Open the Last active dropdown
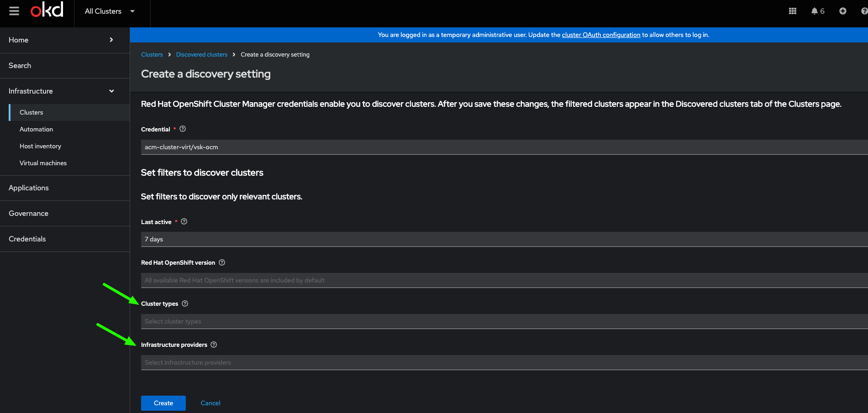 coord(502,239)
